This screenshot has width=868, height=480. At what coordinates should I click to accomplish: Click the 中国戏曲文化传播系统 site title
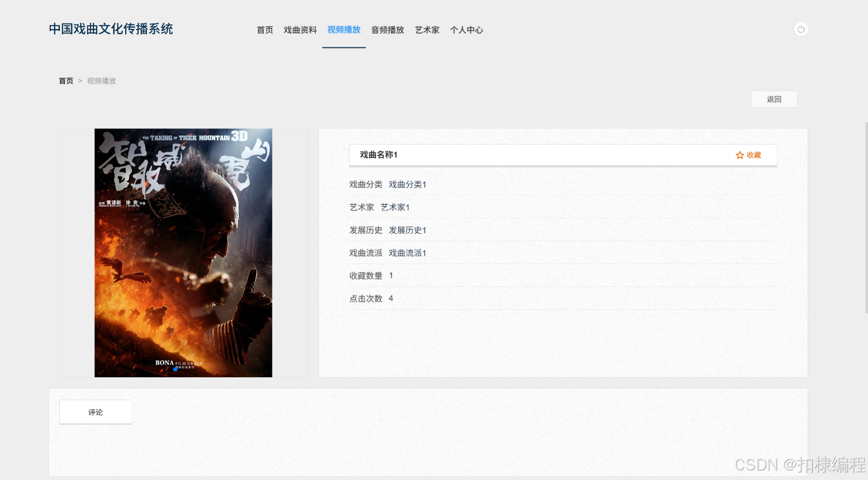pyautogui.click(x=111, y=29)
